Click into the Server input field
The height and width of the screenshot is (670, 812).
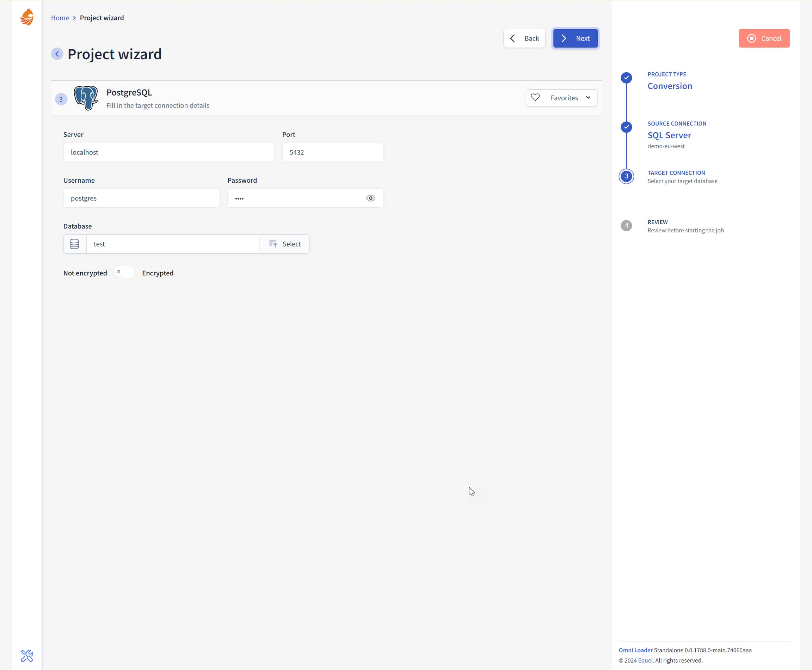(x=168, y=152)
